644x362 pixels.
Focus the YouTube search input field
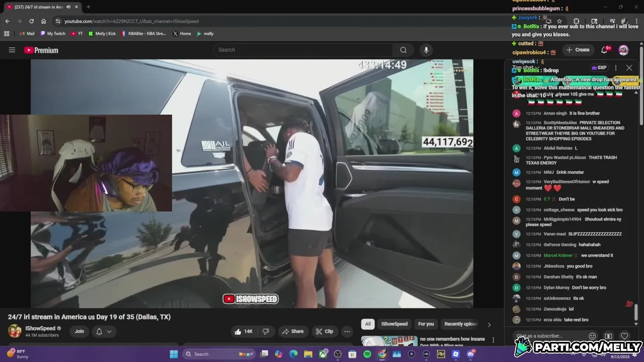[303, 50]
